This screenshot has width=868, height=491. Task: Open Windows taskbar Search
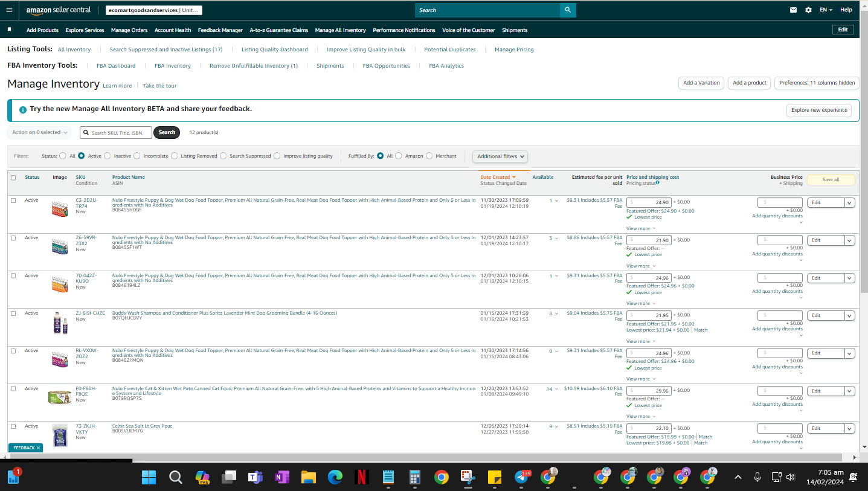pyautogui.click(x=176, y=478)
